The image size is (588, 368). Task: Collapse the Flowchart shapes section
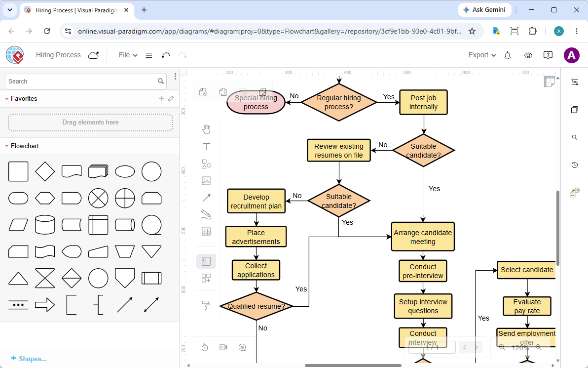tap(7, 146)
